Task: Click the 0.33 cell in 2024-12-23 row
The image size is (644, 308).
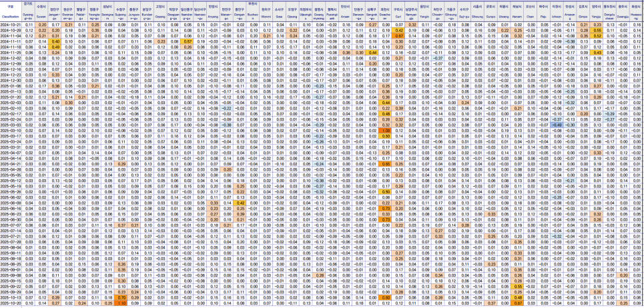Action: pyautogui.click(x=55, y=75)
